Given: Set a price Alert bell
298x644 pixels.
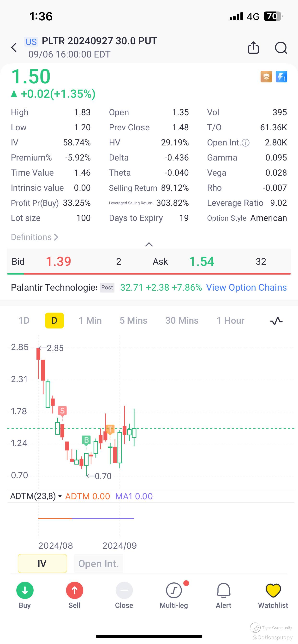Looking at the screenshot, I should click(223, 590).
